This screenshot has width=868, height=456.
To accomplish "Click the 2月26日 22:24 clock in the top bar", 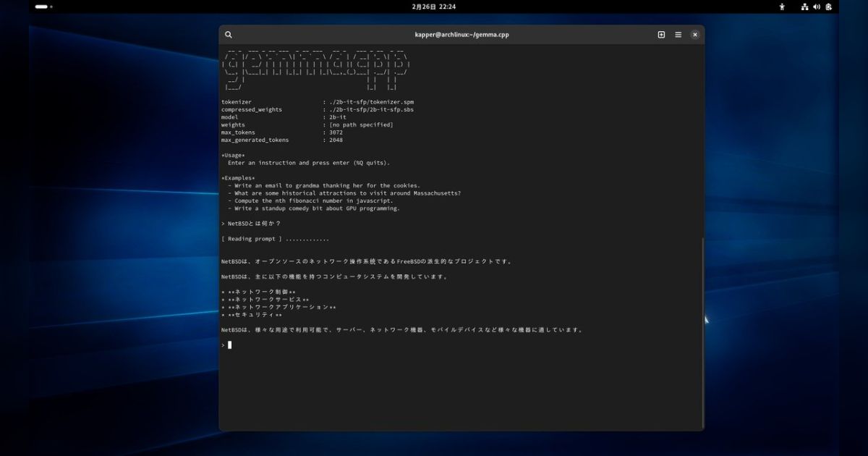I will coord(434,7).
